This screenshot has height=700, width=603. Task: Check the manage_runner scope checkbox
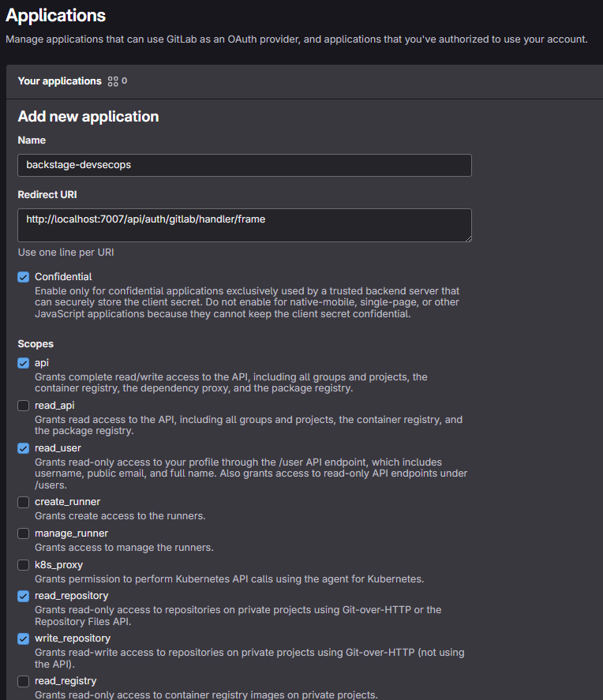[24, 533]
